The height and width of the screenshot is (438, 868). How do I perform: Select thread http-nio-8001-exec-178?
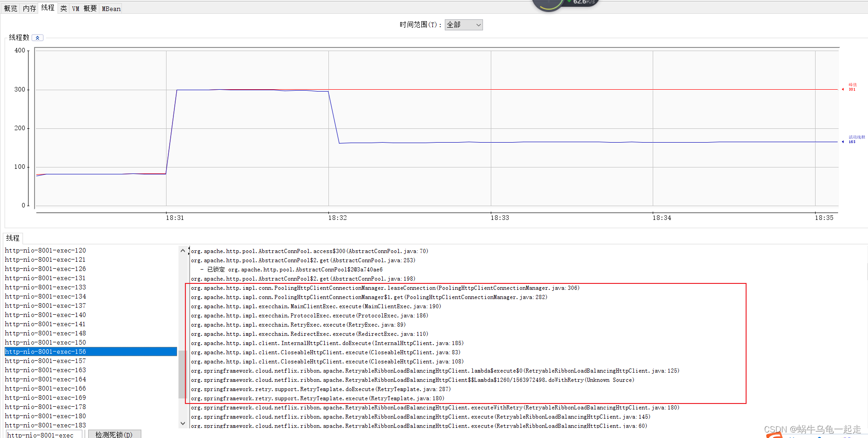(x=91, y=407)
